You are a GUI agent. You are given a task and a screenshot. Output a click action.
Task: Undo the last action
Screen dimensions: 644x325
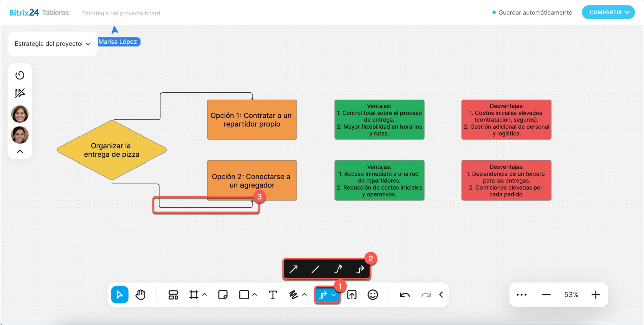tap(405, 295)
